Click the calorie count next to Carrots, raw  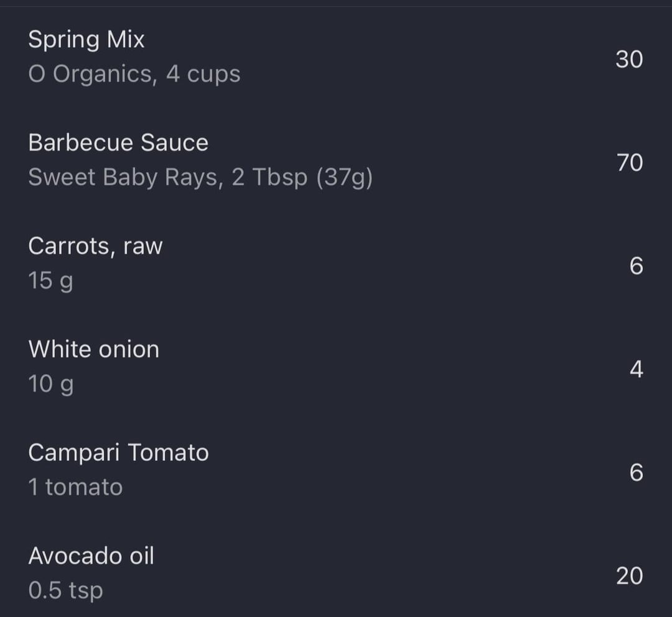coord(637,266)
